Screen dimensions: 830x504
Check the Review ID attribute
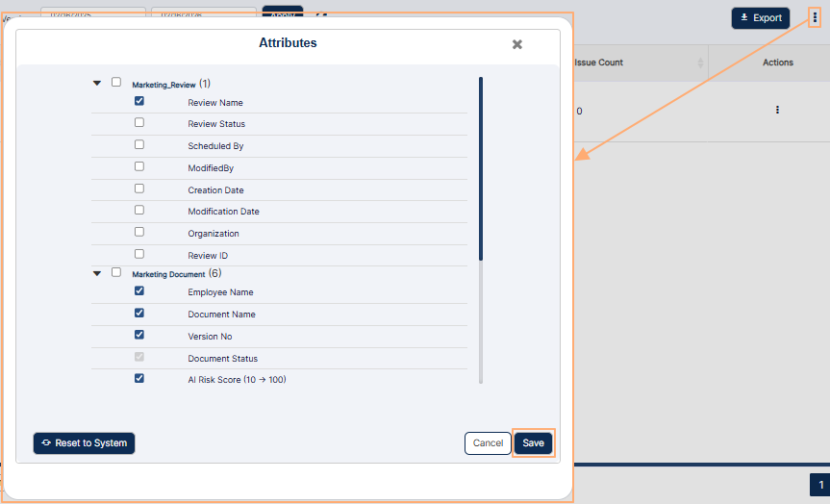pos(139,254)
